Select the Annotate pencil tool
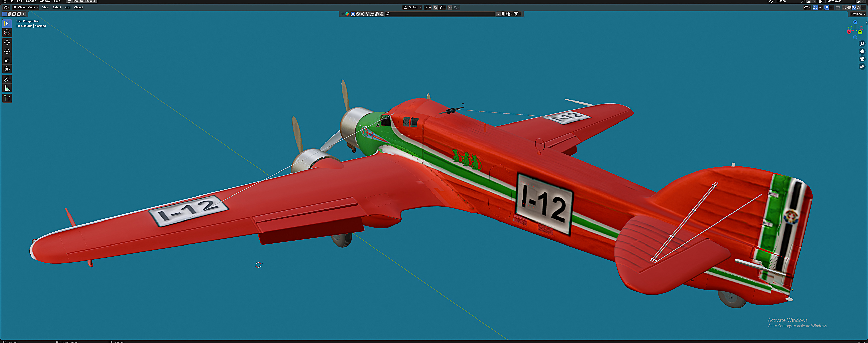Image resolution: width=868 pixels, height=343 pixels. (x=7, y=79)
